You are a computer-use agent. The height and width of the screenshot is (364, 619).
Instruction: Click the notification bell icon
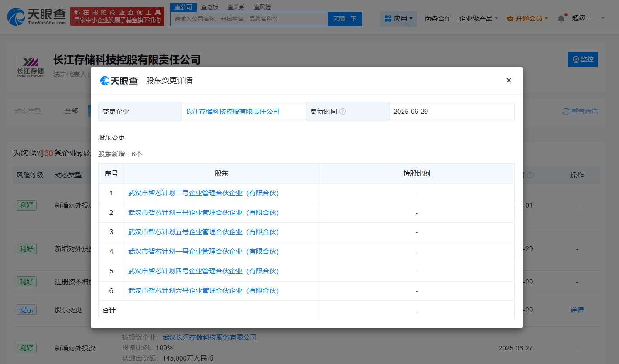(x=561, y=18)
